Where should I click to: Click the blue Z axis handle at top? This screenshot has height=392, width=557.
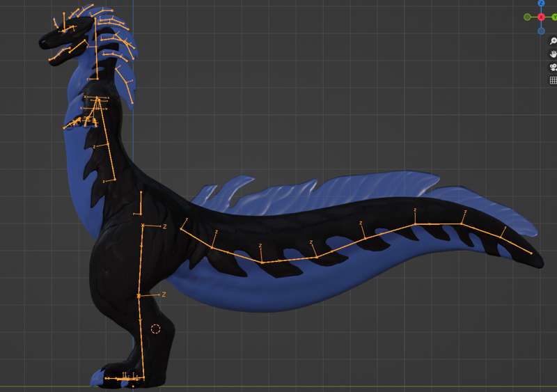click(541, 3)
